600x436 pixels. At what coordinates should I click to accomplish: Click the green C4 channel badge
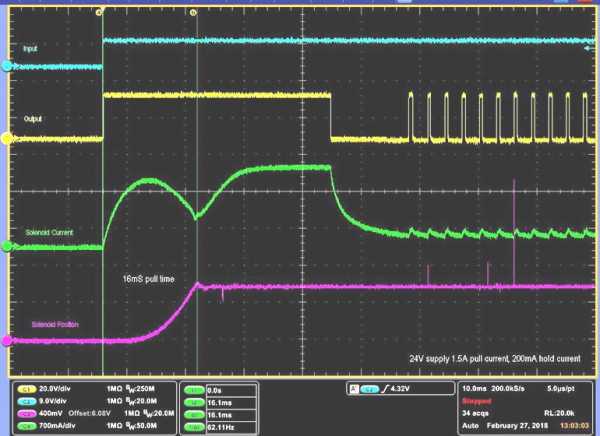(x=26, y=426)
